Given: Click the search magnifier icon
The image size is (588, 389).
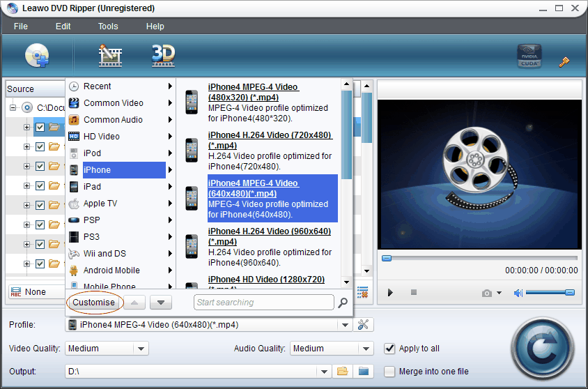Looking at the screenshot, I should tap(342, 303).
